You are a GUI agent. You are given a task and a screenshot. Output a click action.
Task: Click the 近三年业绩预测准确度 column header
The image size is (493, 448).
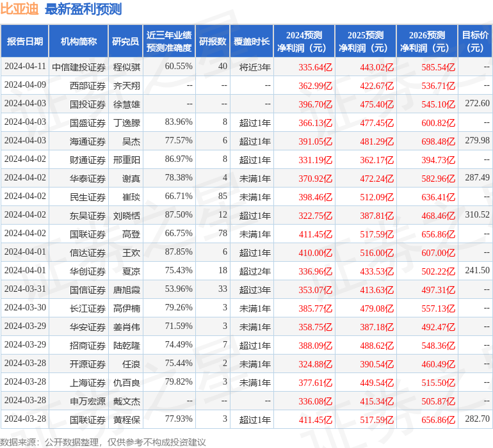[x=169, y=41]
